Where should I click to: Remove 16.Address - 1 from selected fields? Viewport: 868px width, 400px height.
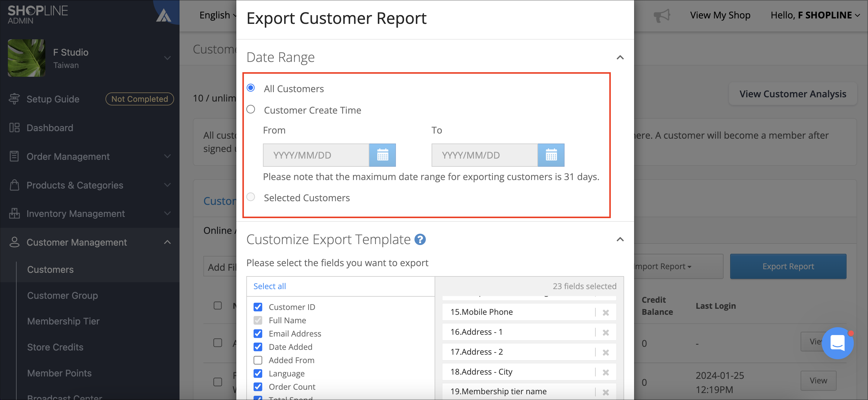(605, 332)
